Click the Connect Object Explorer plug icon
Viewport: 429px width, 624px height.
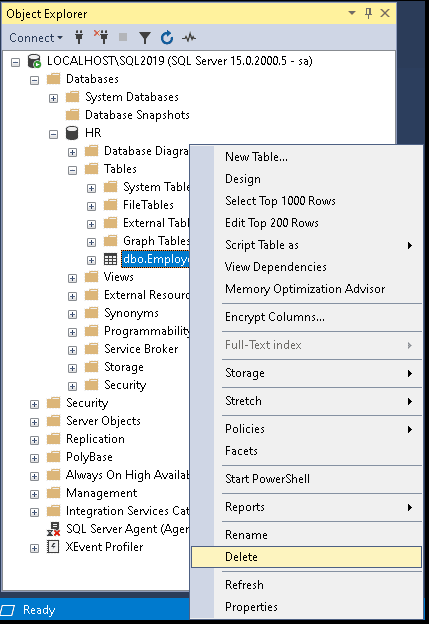[x=79, y=37]
